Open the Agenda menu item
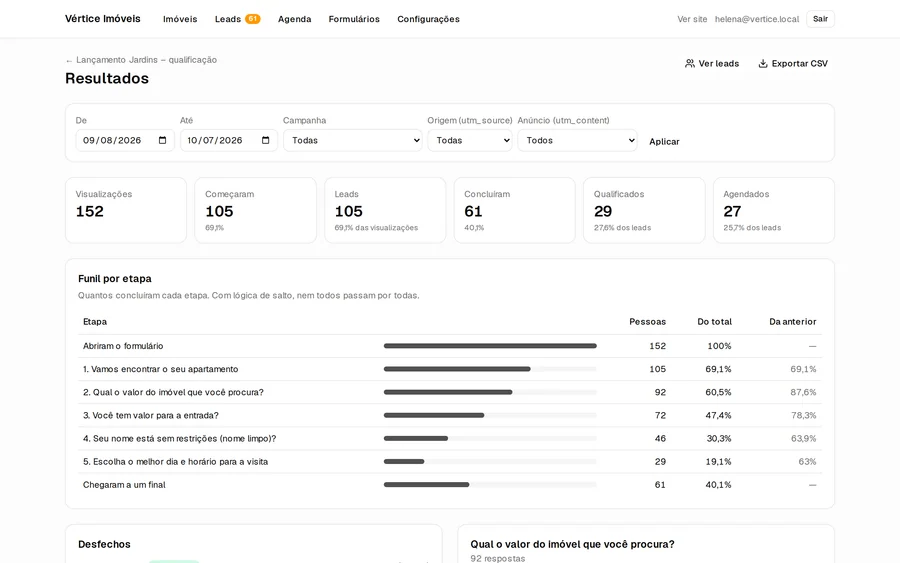The height and width of the screenshot is (563, 900). pyautogui.click(x=294, y=19)
